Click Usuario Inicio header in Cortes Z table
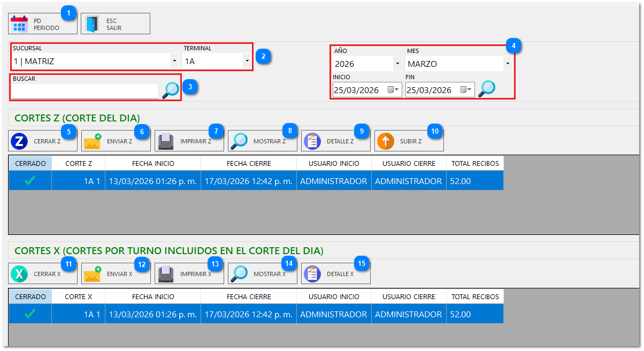The height and width of the screenshot is (351, 644). [334, 163]
